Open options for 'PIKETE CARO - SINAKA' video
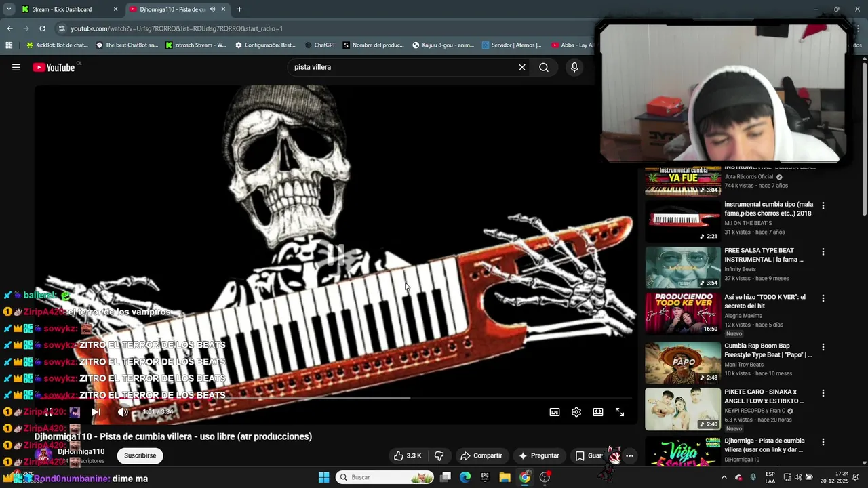 point(823,393)
